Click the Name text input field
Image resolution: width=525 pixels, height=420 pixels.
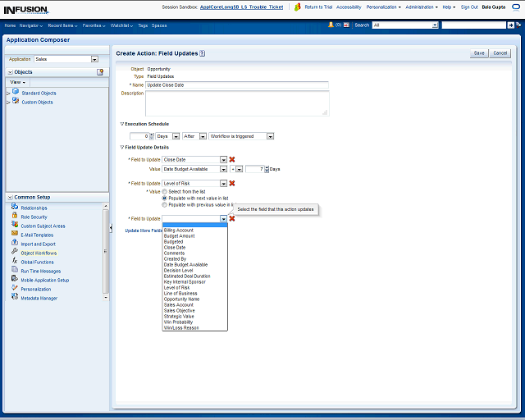[236, 84]
